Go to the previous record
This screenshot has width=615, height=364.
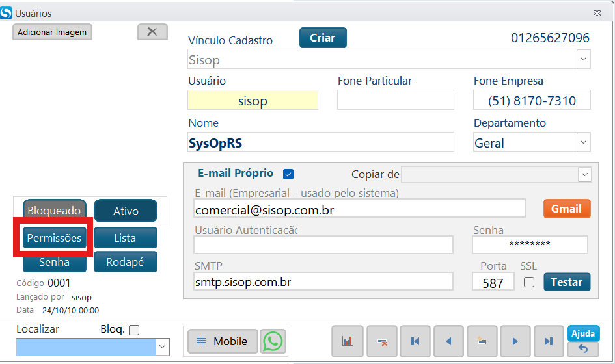pyautogui.click(x=448, y=341)
